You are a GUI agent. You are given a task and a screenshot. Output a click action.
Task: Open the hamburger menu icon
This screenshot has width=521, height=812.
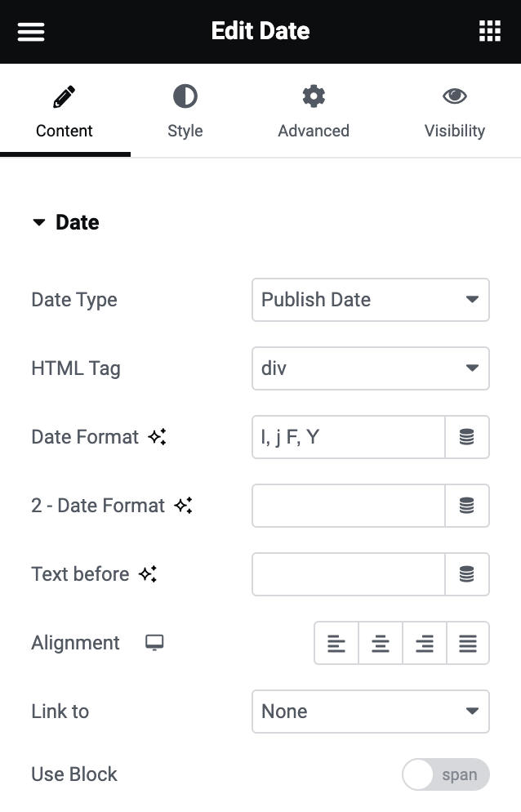coord(31,32)
